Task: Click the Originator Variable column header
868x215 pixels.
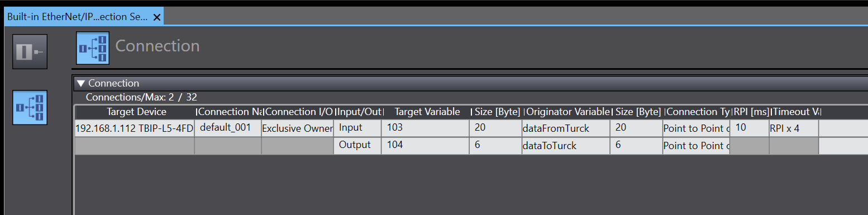Action: (x=567, y=112)
